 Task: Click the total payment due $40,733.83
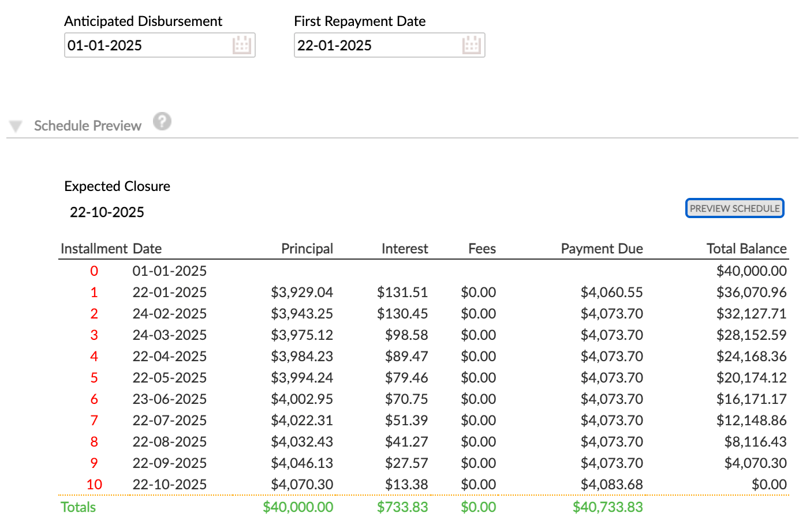[607, 507]
